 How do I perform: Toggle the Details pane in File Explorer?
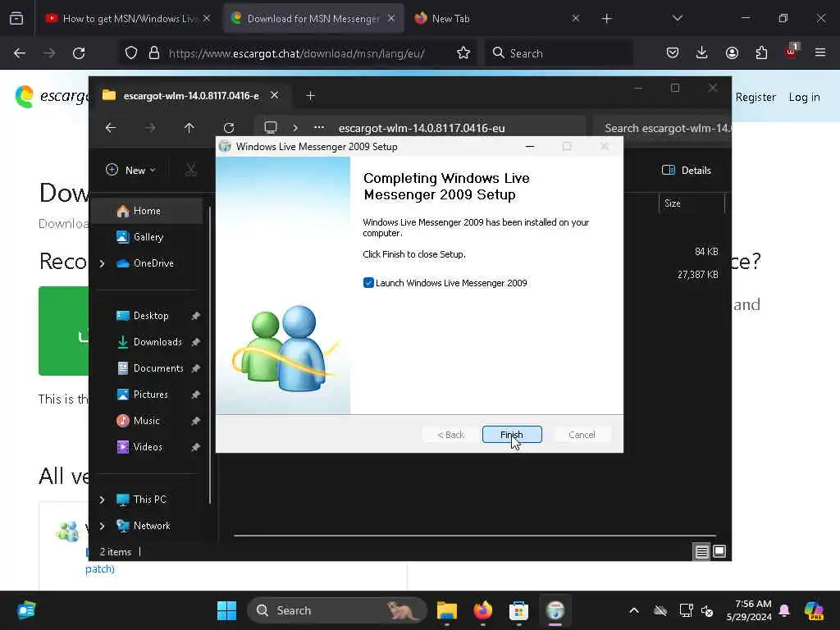click(687, 170)
